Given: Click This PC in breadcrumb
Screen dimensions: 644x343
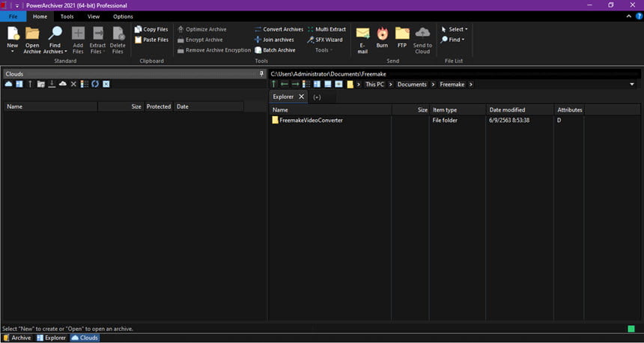Looking at the screenshot, I should coord(374,84).
